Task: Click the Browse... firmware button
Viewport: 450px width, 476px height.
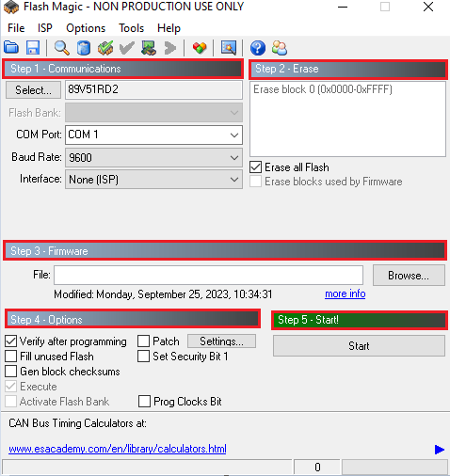Action: 409,276
